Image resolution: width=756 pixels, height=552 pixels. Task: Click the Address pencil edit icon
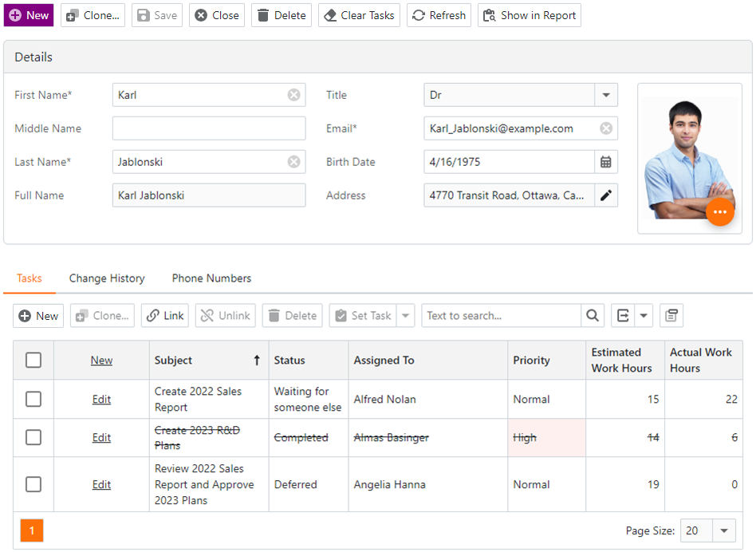(x=606, y=195)
